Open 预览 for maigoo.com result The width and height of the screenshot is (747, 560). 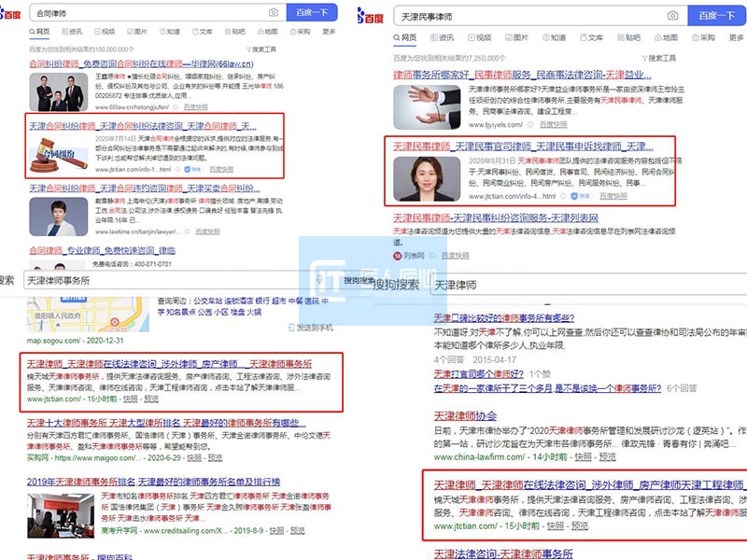215,458
